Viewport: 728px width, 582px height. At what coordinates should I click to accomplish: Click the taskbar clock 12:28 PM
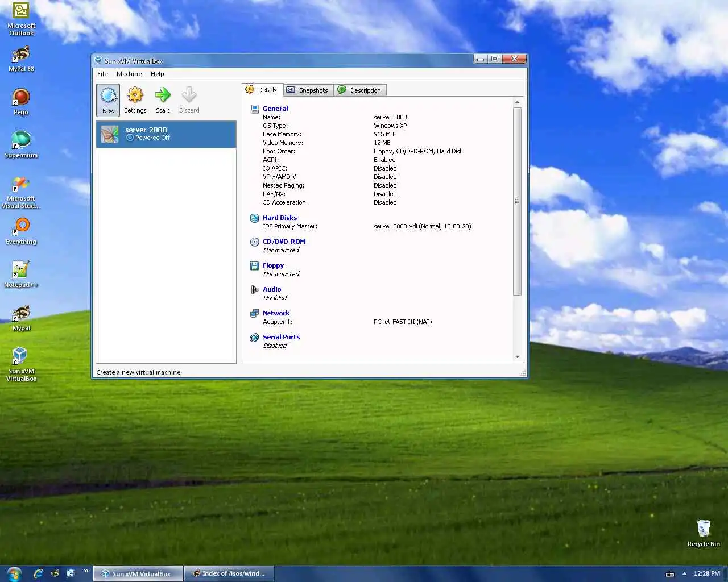point(707,573)
